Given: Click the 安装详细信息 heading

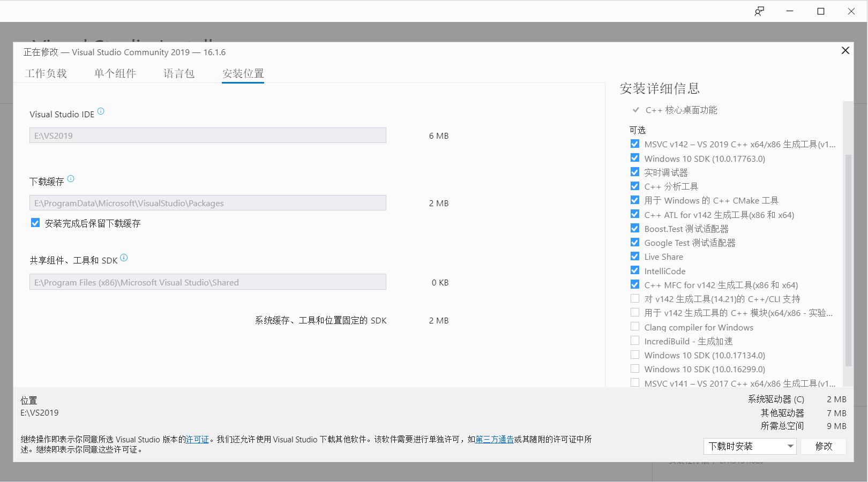Looking at the screenshot, I should pyautogui.click(x=660, y=88).
